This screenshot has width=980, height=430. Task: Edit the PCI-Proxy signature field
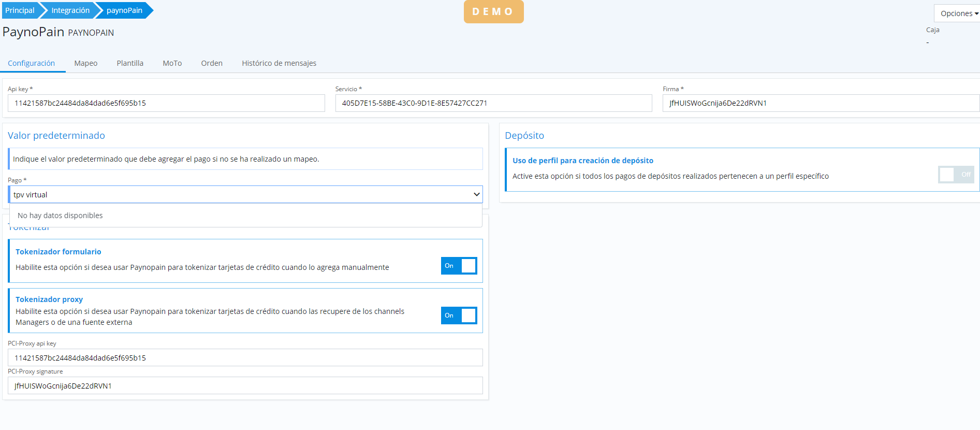point(245,386)
